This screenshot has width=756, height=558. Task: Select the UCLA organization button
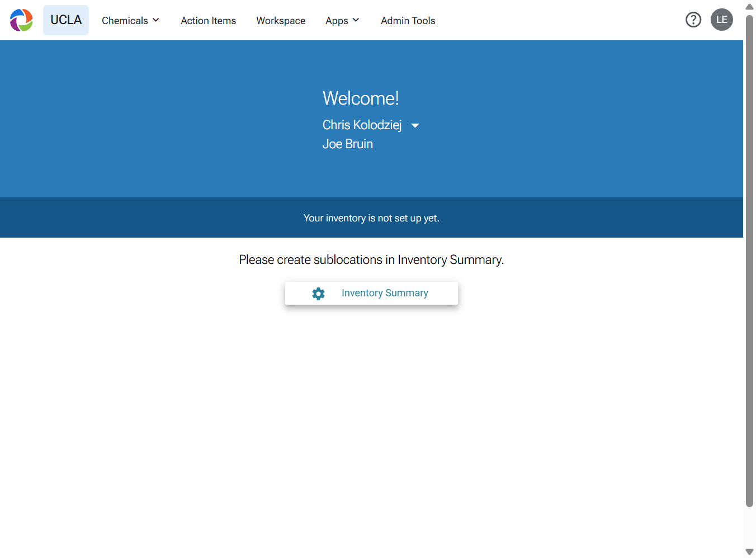pyautogui.click(x=66, y=20)
